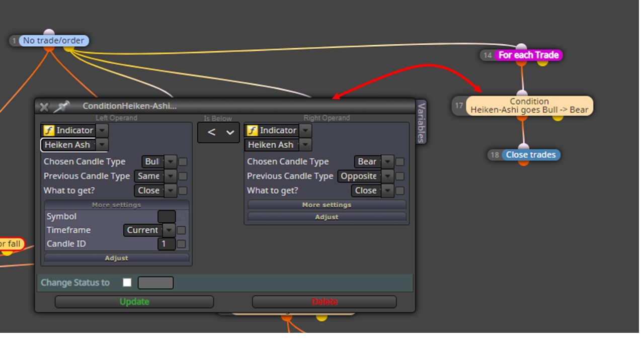Click the ConditionHeiken-Ashi dialog title

tap(129, 106)
